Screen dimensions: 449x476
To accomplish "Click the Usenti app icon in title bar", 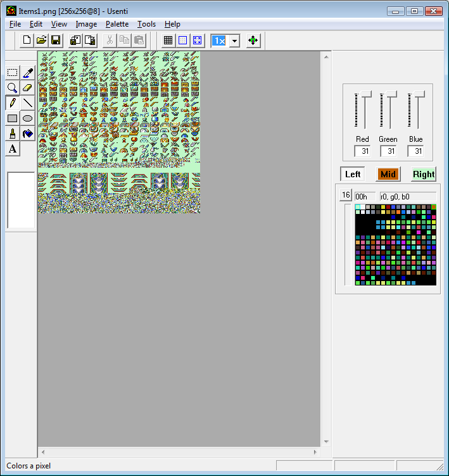I will click(x=11, y=11).
